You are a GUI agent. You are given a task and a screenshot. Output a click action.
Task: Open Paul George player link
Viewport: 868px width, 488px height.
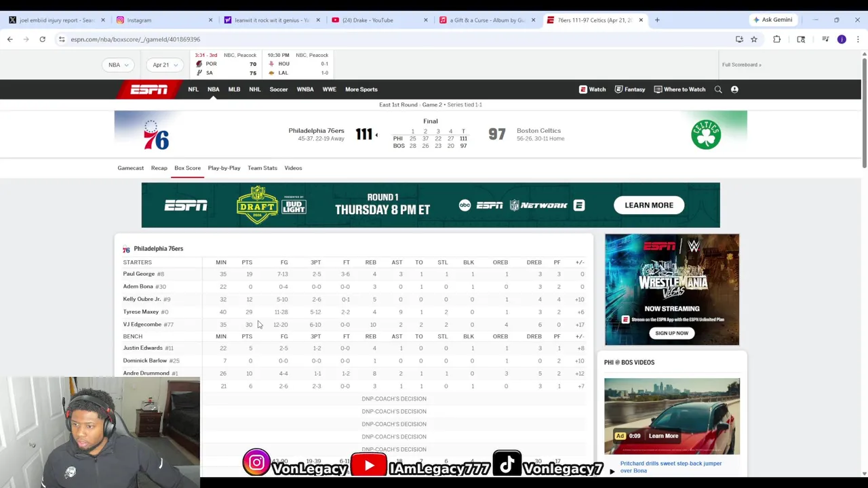pos(139,274)
